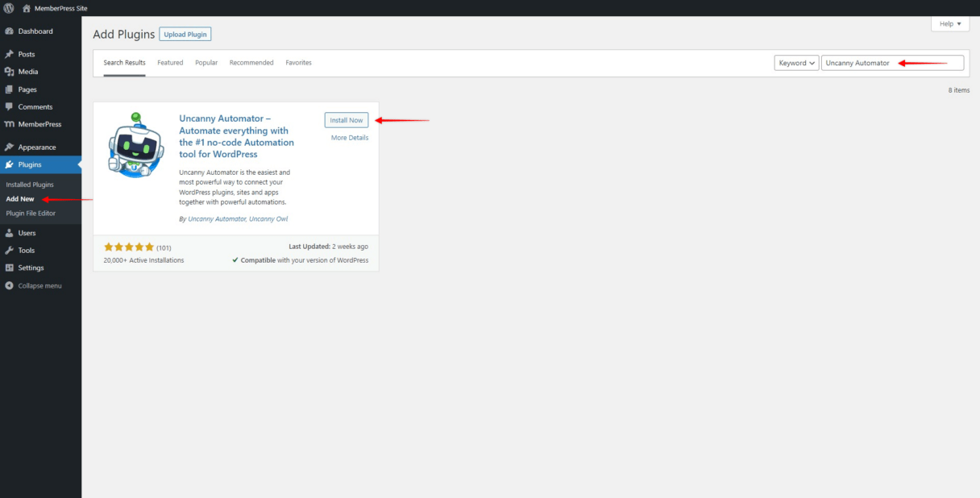Open Plugin File Editor submenu item
This screenshot has width=980, height=498.
click(31, 214)
